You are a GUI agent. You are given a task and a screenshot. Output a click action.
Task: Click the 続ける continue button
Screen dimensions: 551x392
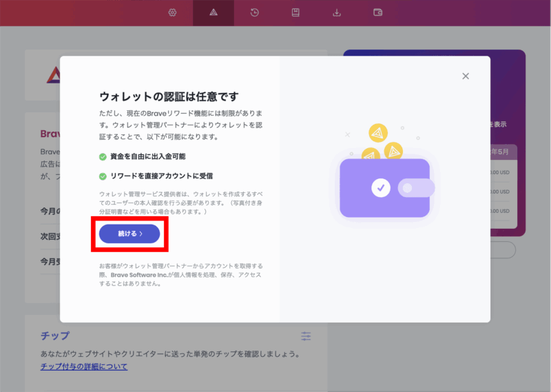(x=129, y=234)
